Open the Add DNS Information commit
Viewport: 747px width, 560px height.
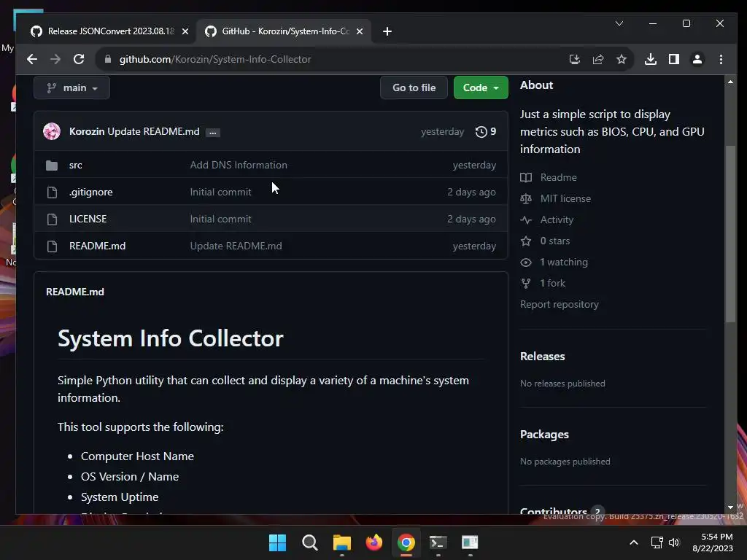click(x=239, y=166)
